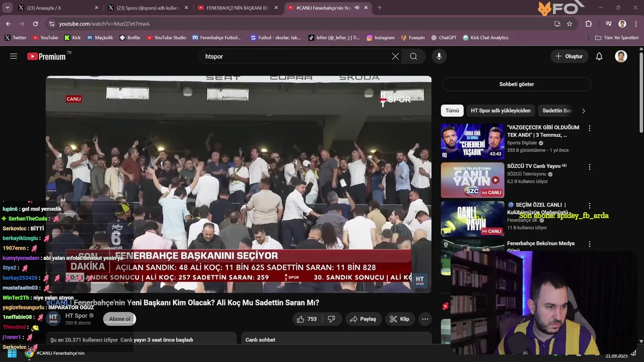Viewport: 644px width, 362px height.
Task: Open YouTube notifications bell
Action: click(x=599, y=56)
